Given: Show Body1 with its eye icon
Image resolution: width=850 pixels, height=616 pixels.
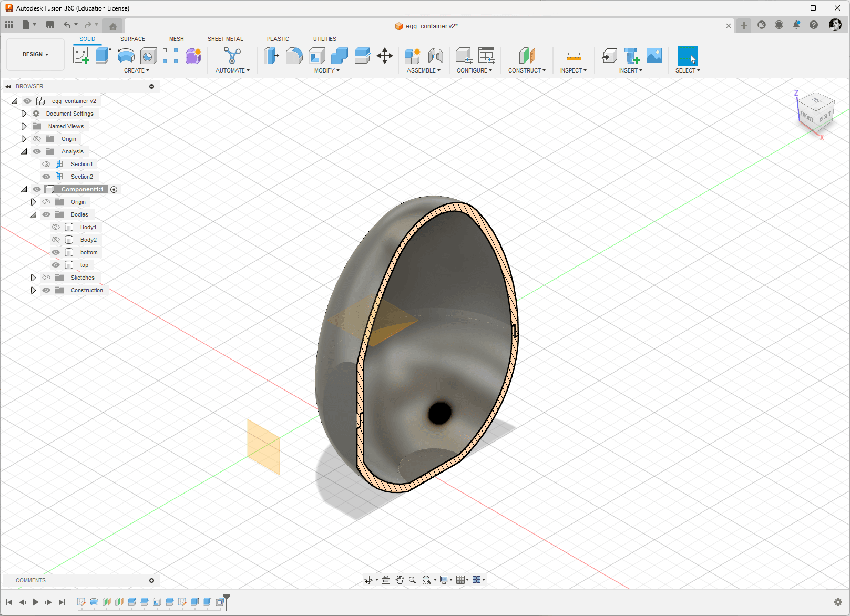Looking at the screenshot, I should (56, 227).
